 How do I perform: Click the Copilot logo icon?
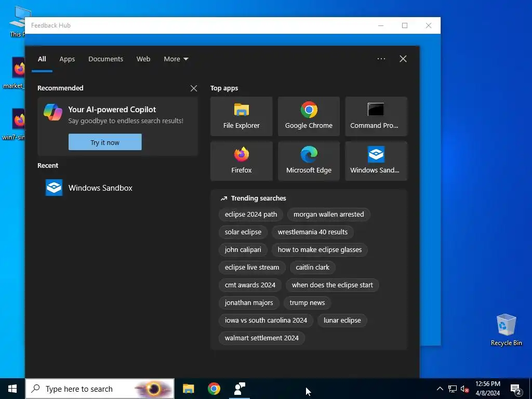(53, 112)
